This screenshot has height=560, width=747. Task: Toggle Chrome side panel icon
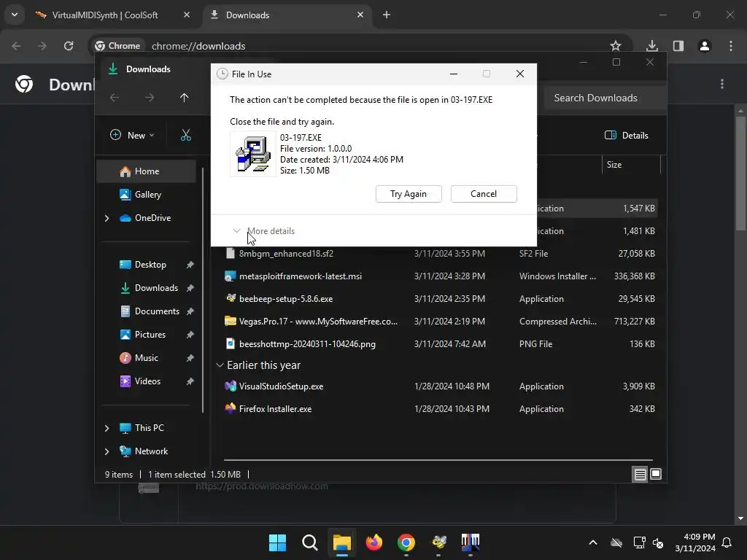(678, 46)
